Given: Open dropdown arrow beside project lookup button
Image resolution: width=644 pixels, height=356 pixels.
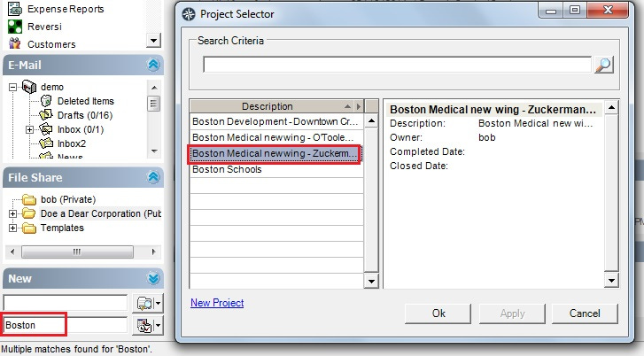Looking at the screenshot, I should click(159, 326).
